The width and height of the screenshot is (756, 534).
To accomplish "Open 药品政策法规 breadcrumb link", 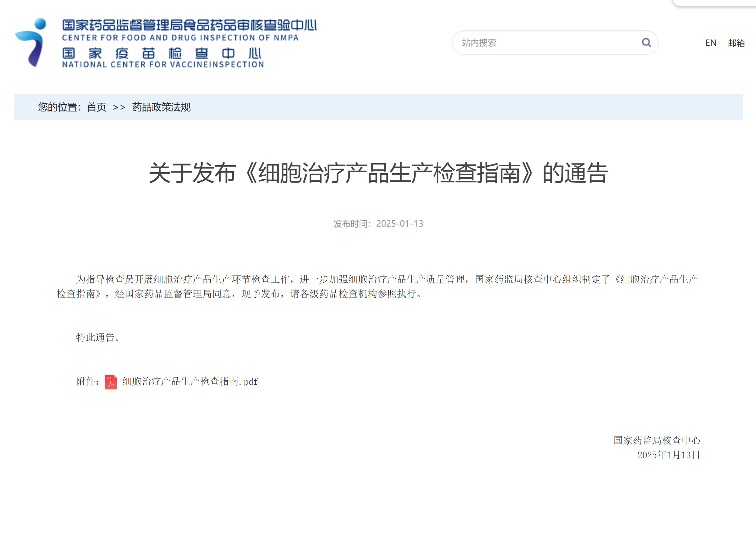I will pyautogui.click(x=161, y=107).
